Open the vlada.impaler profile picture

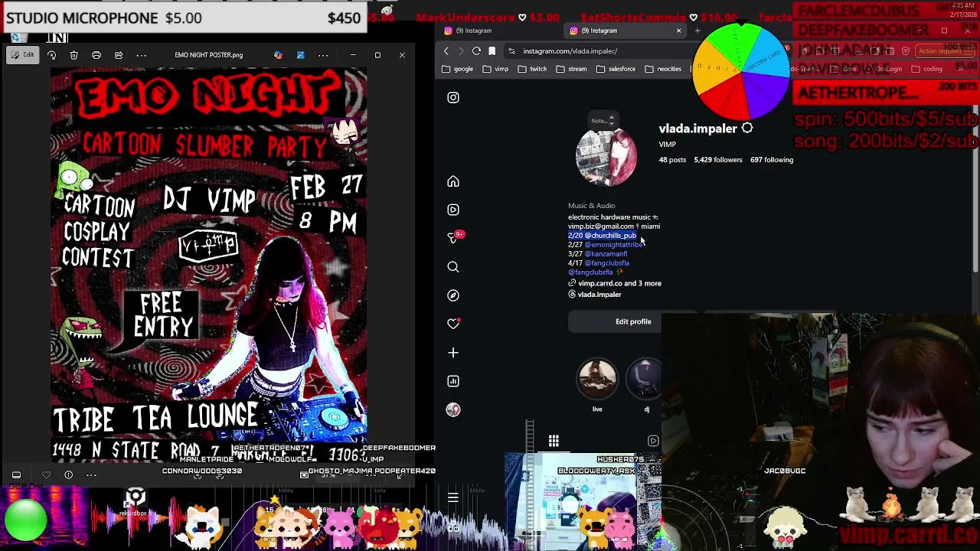coord(606,157)
